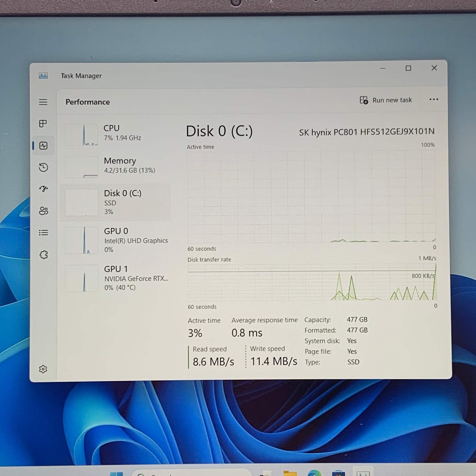This screenshot has height=476, width=476.
Task: Open the three-dot more options menu
Action: tap(434, 99)
